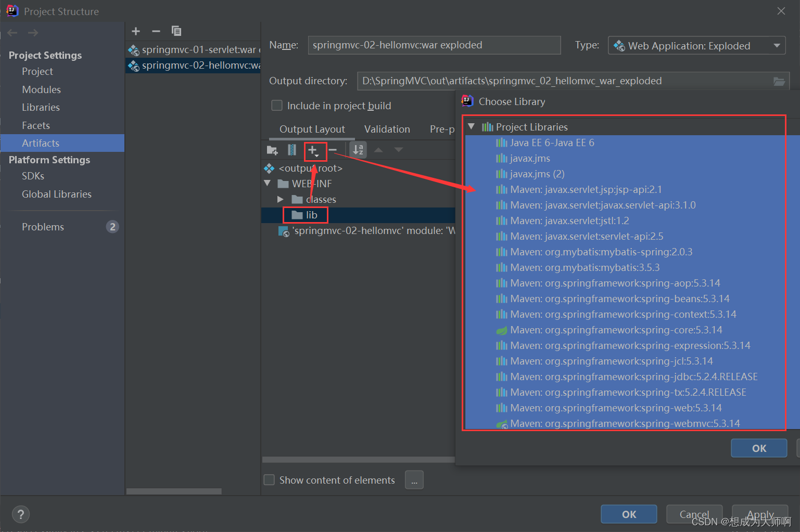Go forward with the right arrow icon

point(33,33)
